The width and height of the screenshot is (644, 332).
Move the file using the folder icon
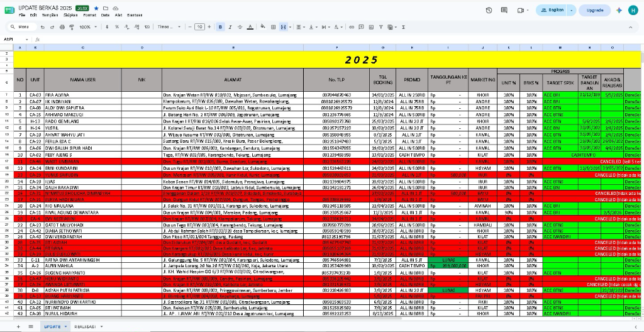pos(106,8)
